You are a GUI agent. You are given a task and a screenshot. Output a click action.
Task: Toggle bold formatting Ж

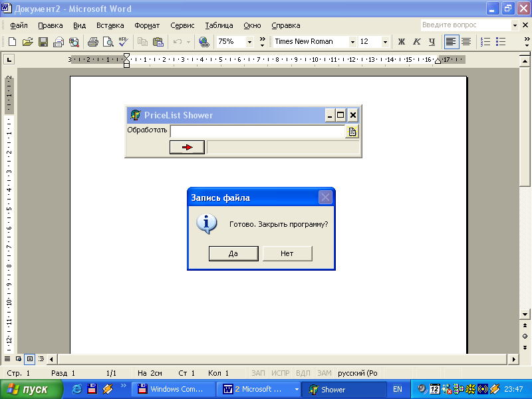pyautogui.click(x=402, y=42)
